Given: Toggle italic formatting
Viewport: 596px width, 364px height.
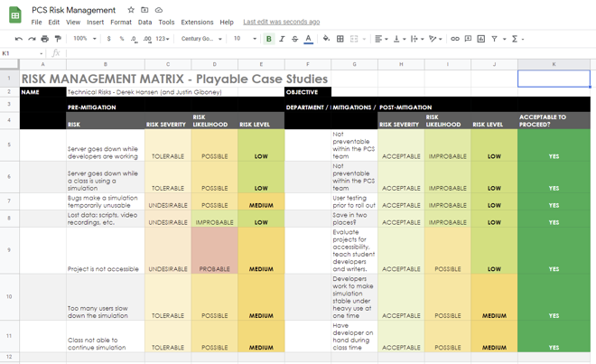Looking at the screenshot, I should (x=282, y=39).
